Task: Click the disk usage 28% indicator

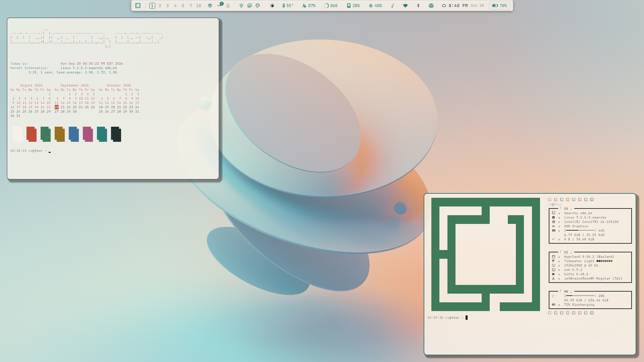Action: tap(353, 6)
